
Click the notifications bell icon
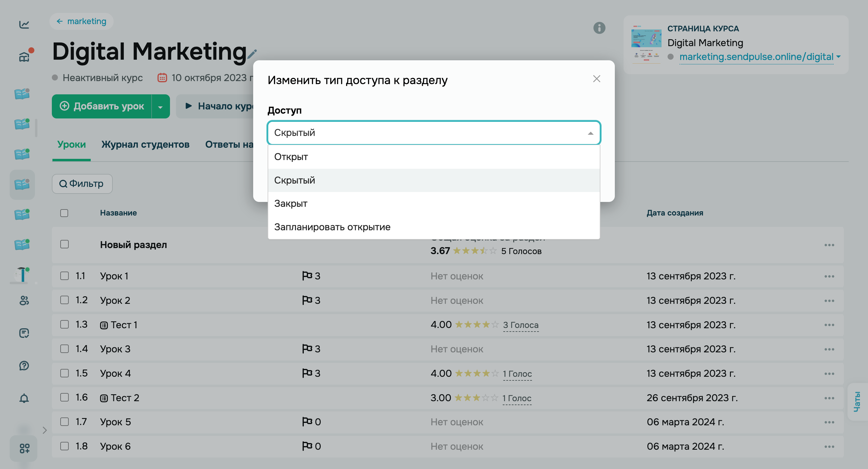tap(24, 398)
